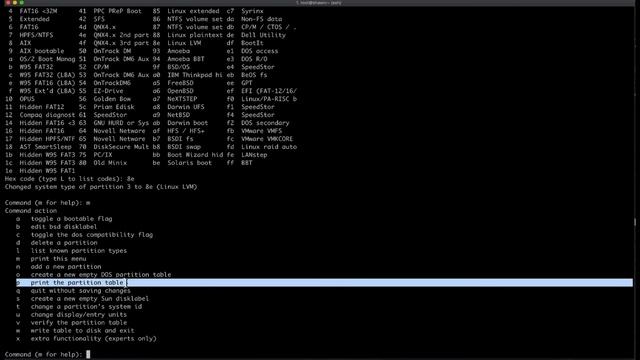Click the 'VMware VMFS' partition type entry
Image resolution: width=640 pixels, height=360 pixels.
261,131
